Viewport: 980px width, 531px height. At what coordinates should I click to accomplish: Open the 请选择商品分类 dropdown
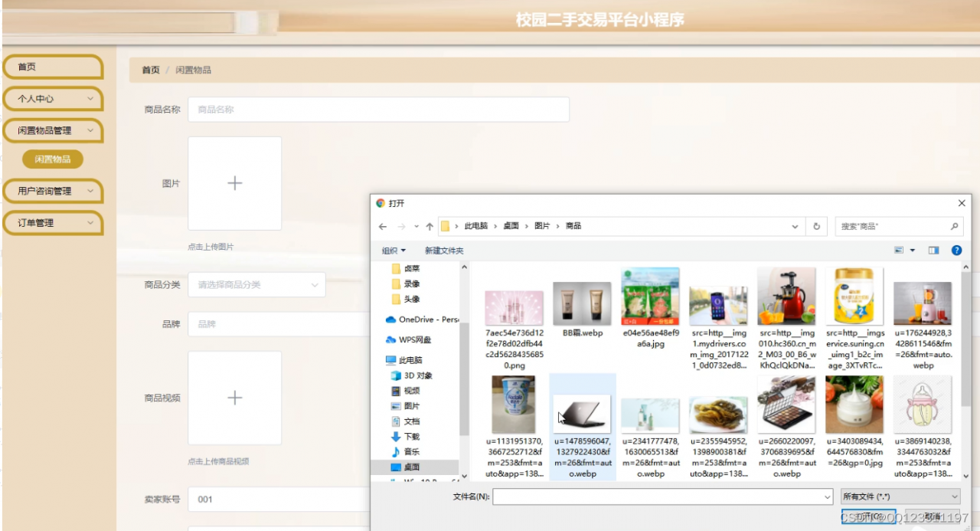(256, 284)
